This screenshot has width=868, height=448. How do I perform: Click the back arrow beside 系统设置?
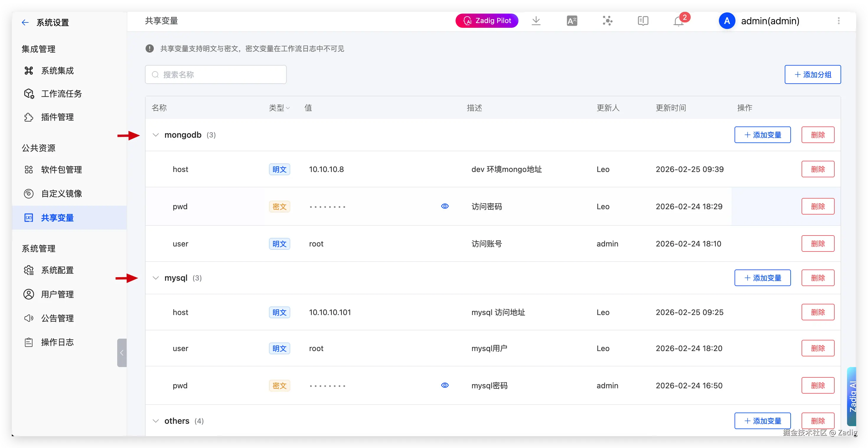(x=25, y=22)
